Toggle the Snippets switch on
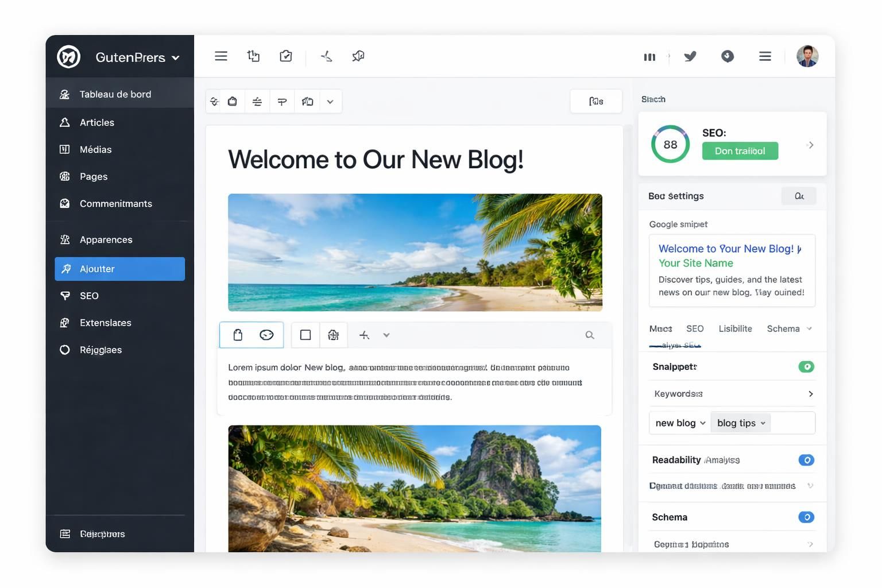The image size is (882, 588). 807,366
